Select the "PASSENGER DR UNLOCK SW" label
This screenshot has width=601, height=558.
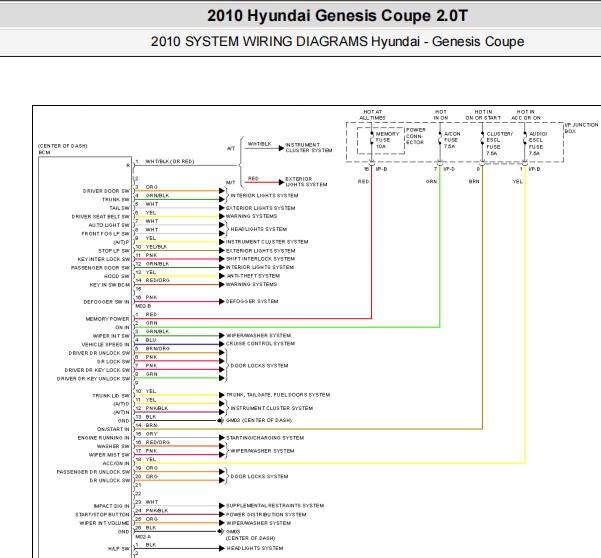pyautogui.click(x=93, y=472)
